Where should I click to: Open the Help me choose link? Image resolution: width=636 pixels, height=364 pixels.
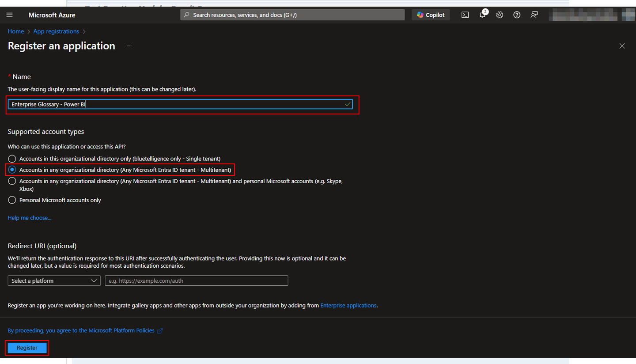(x=30, y=218)
